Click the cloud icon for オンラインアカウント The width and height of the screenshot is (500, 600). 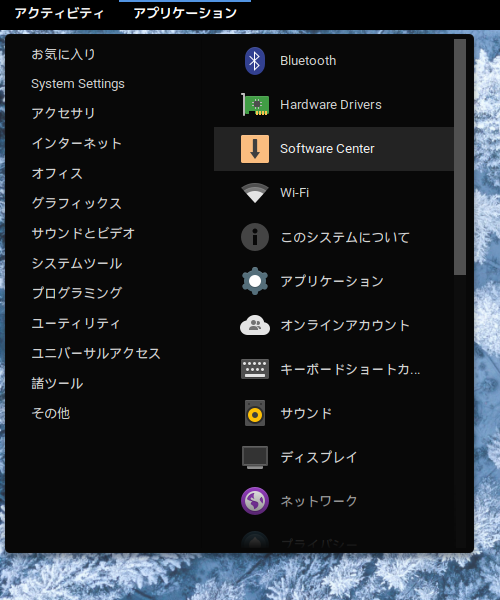click(x=255, y=325)
